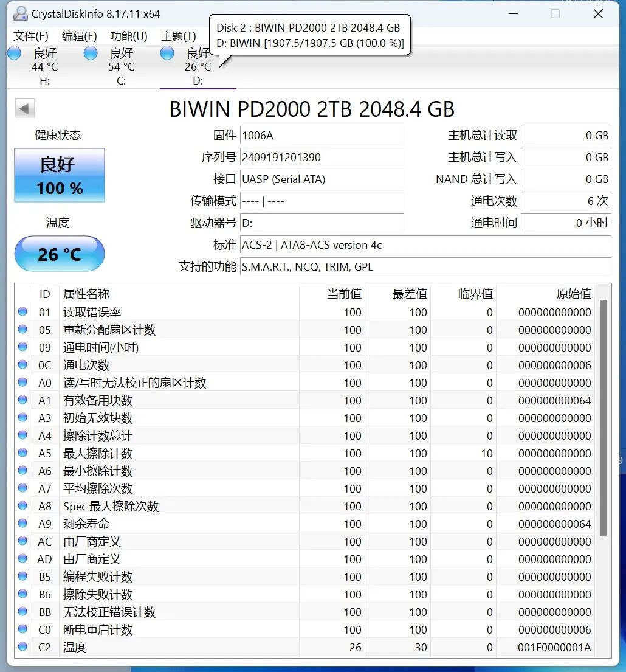
Task: Select drive D: status icon in drive bar
Action: [x=167, y=53]
